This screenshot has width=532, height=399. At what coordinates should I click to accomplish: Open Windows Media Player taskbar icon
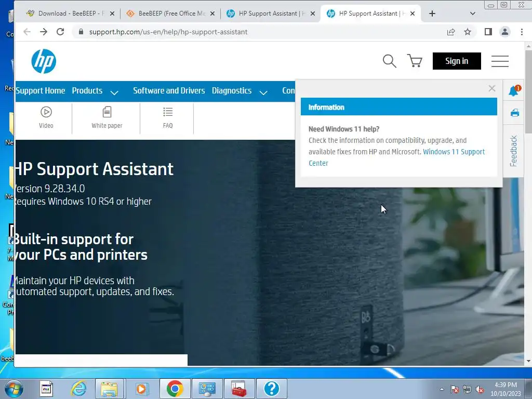141,389
